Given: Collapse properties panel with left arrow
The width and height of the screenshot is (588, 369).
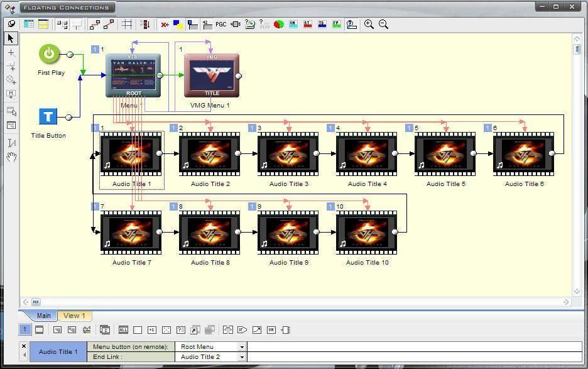Looking at the screenshot, I should click(24, 356).
